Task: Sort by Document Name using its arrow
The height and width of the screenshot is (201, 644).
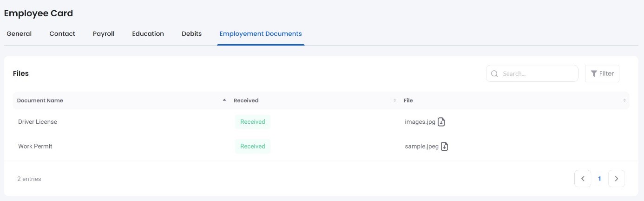Action: click(224, 100)
